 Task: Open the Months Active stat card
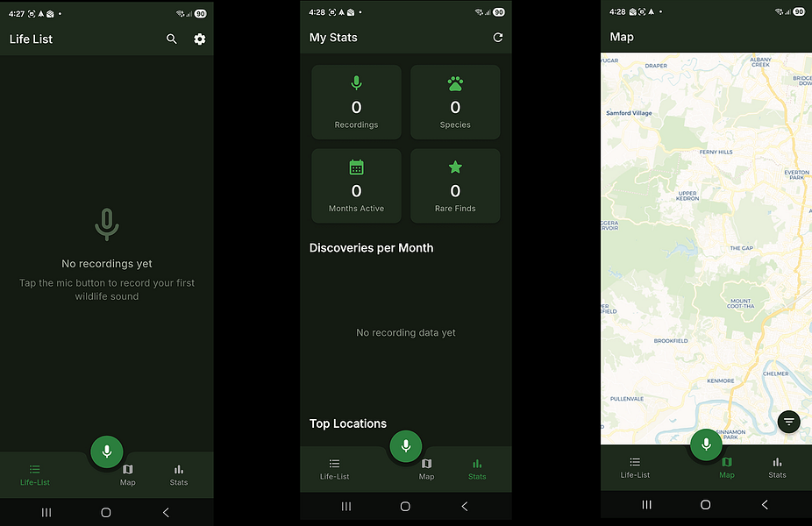[356, 186]
